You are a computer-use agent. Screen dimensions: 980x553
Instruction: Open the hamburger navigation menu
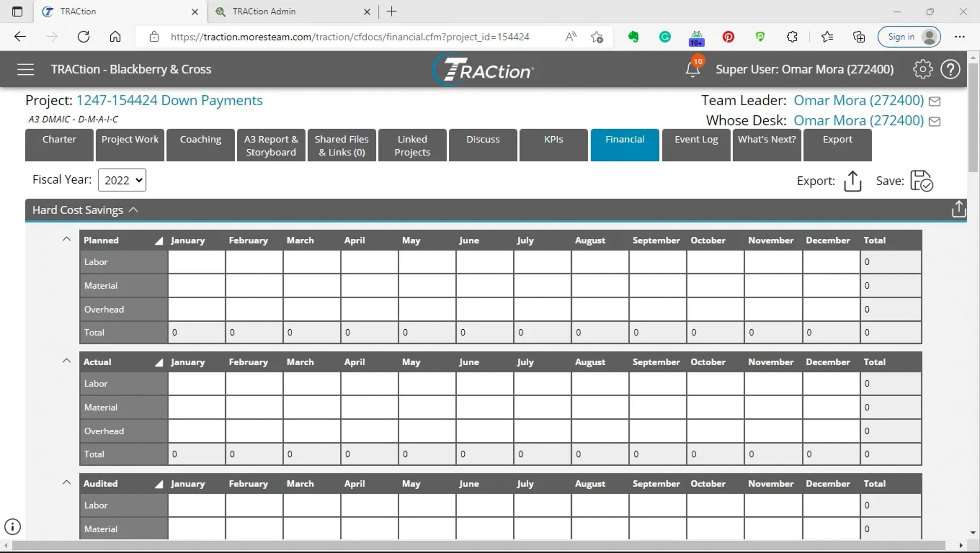point(25,69)
